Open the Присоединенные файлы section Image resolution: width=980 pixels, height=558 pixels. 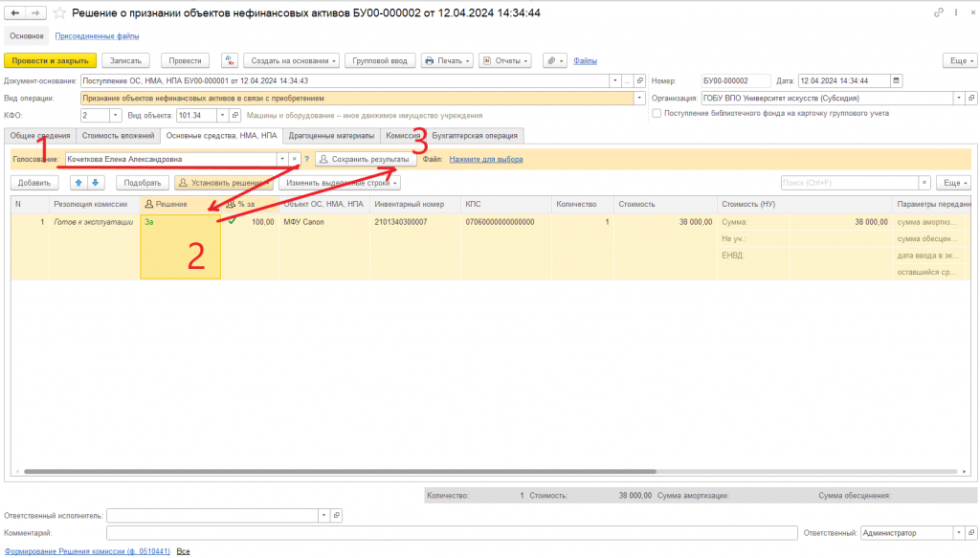pyautogui.click(x=97, y=36)
